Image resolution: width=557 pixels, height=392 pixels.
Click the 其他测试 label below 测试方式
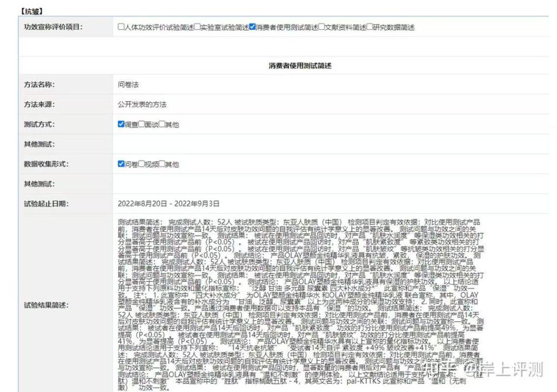(x=39, y=144)
